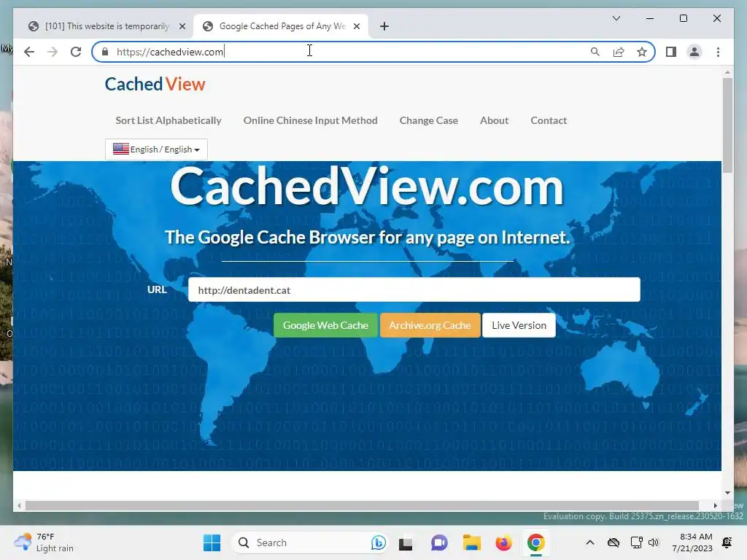Close the '[101] This website is temporarily' tab
This screenshot has width=747, height=560.
point(182,26)
